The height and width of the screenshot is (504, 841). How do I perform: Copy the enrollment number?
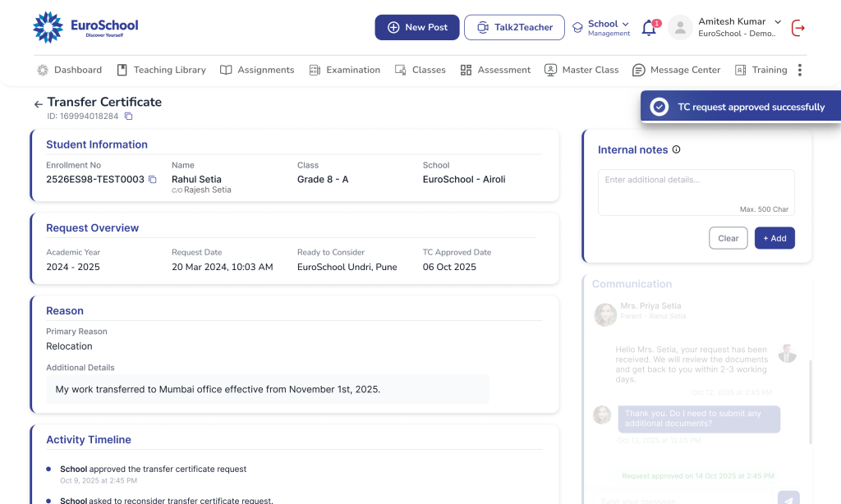coord(152,180)
